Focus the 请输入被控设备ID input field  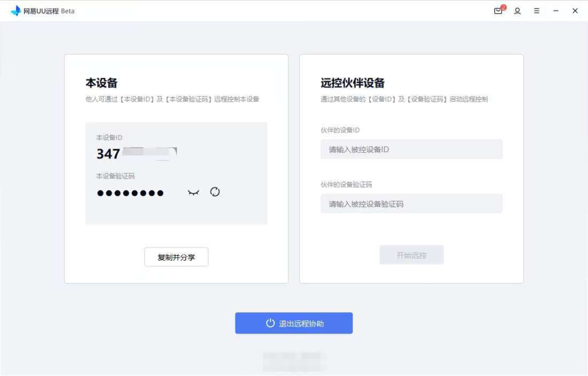411,149
